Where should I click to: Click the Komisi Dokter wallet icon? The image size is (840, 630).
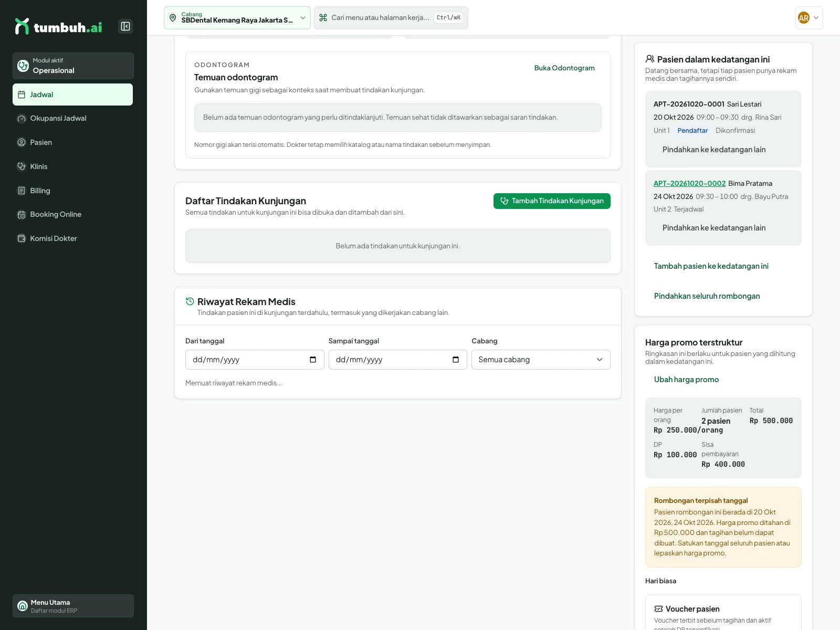(x=22, y=238)
